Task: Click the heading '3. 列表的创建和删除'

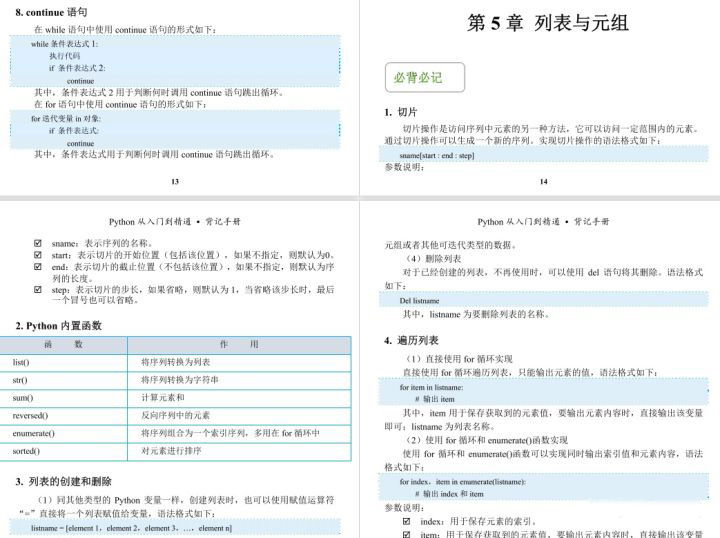Action: tap(63, 482)
